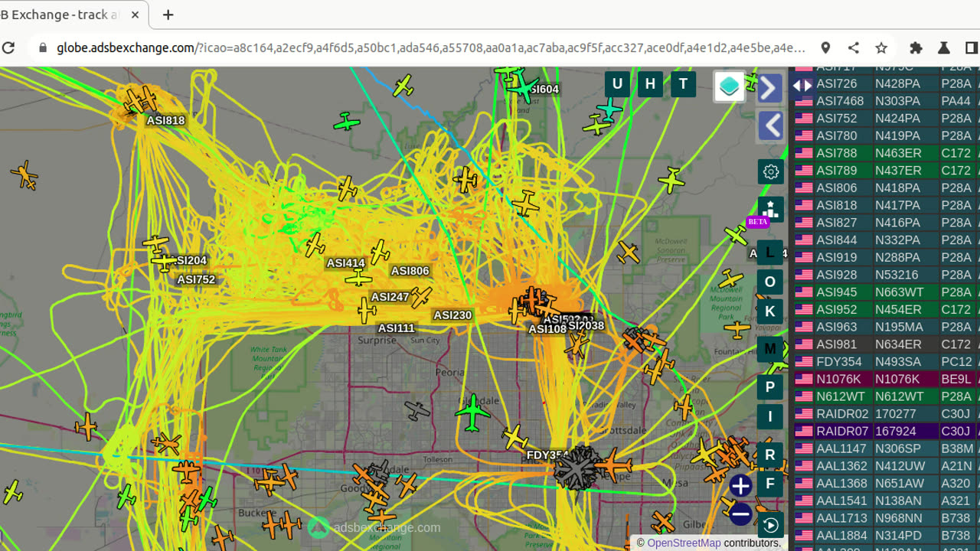Open the map layers selector

pos(730,86)
